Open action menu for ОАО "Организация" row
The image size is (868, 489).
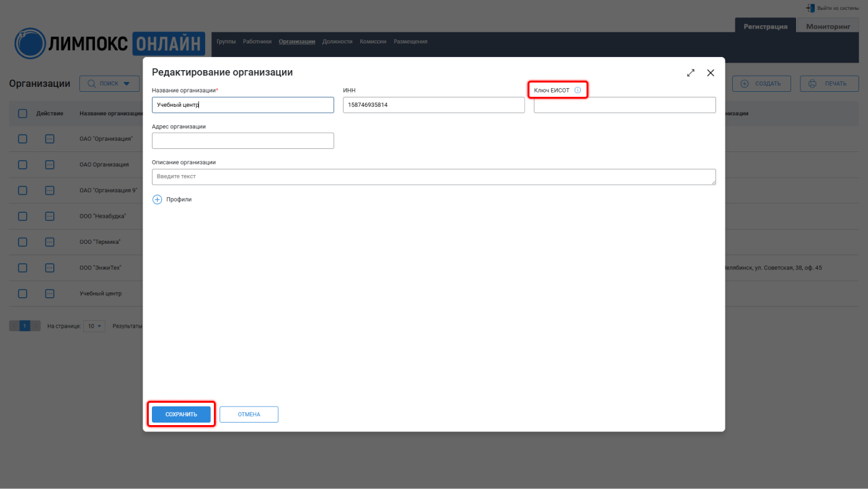50,139
